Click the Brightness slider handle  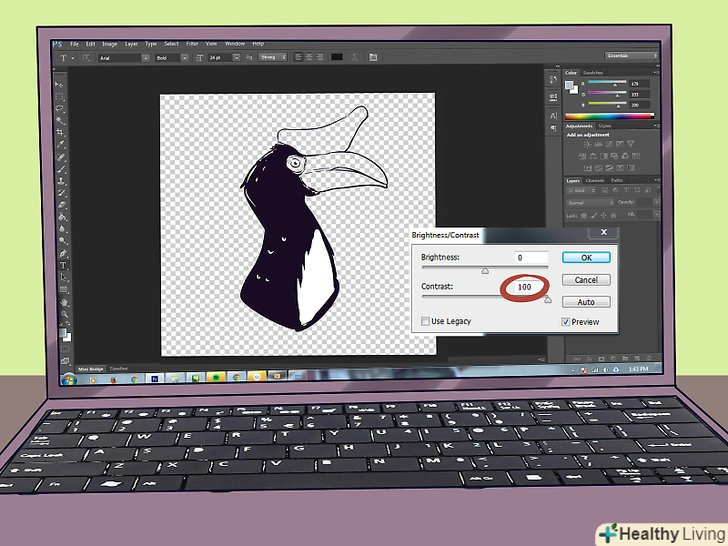tap(485, 270)
